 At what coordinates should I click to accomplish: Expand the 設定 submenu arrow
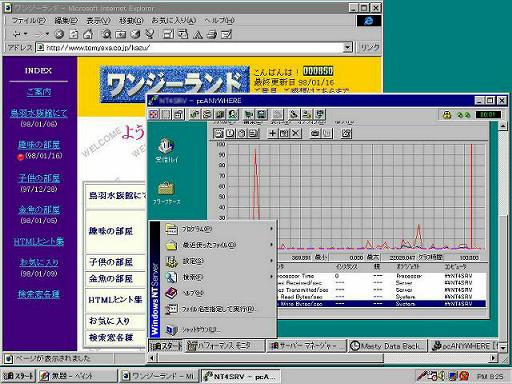tap(272, 261)
